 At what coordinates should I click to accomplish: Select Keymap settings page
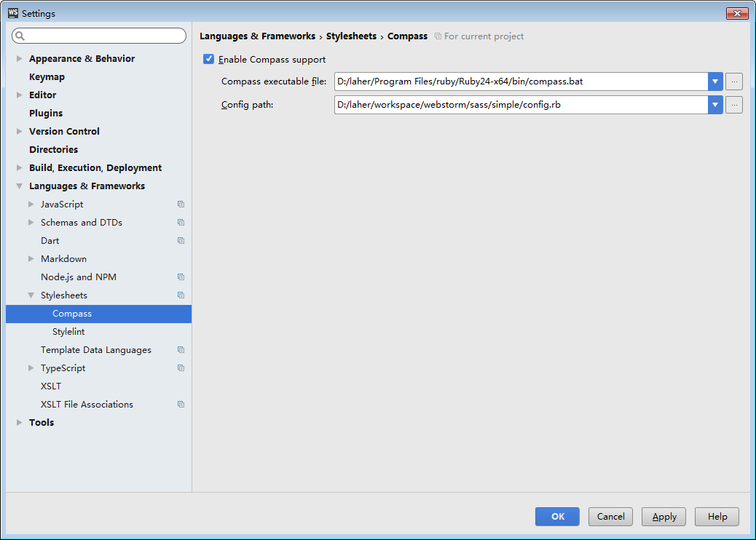click(47, 77)
